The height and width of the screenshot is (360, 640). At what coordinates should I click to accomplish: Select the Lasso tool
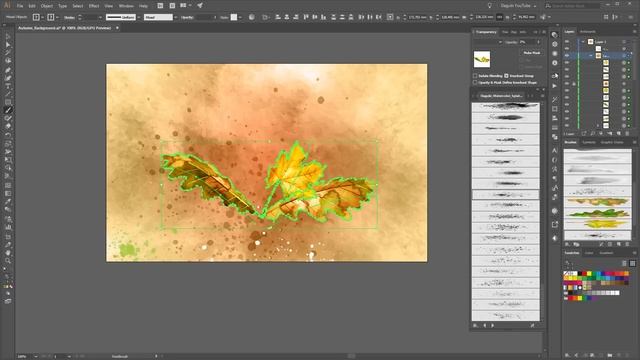click(8, 60)
